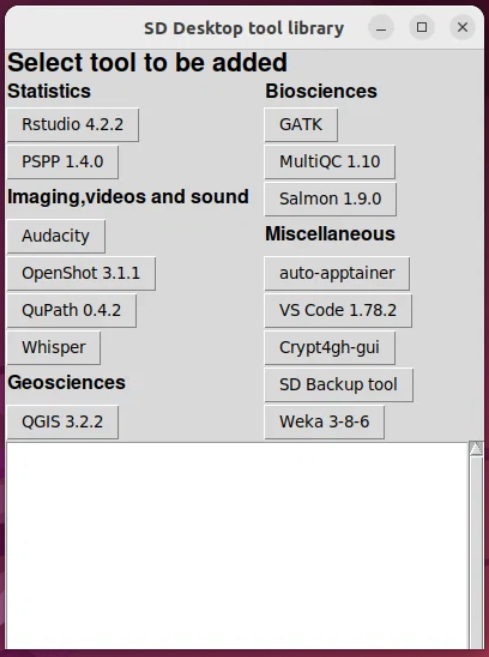The height and width of the screenshot is (657, 489).
Task: Pick the Whisper tool
Action: (54, 347)
